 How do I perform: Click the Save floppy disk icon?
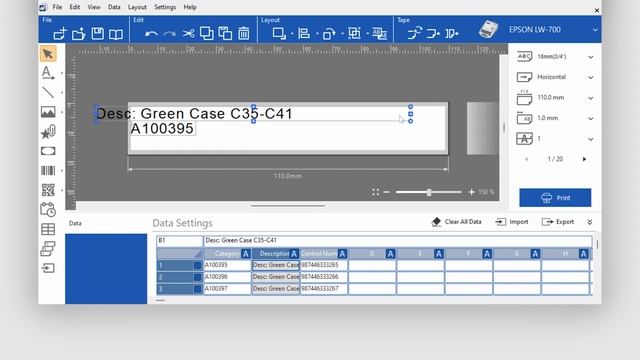coord(97,33)
